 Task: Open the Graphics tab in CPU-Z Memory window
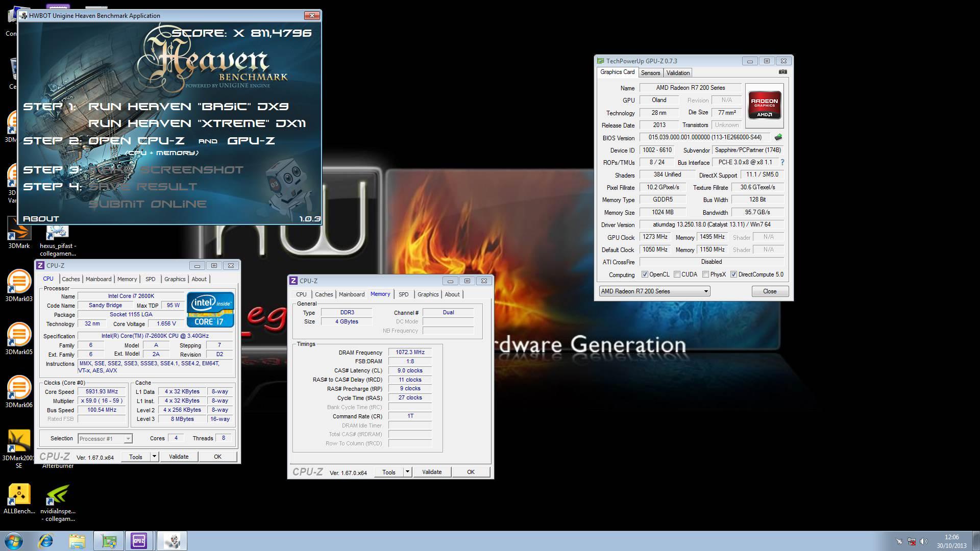coord(428,294)
